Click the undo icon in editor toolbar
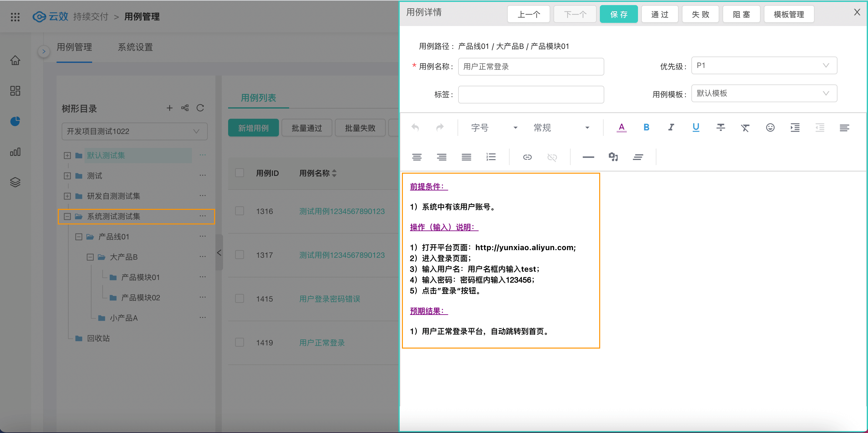Image resolution: width=868 pixels, height=433 pixels. coord(415,128)
